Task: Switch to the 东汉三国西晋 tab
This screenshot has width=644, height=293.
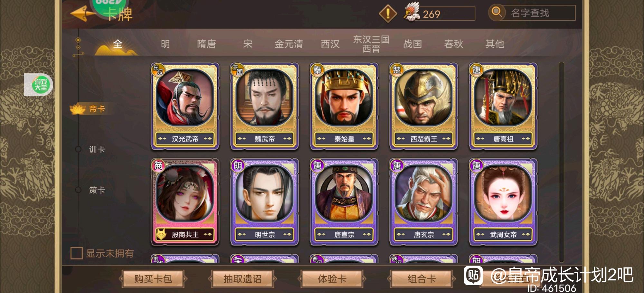Action: coord(371,44)
